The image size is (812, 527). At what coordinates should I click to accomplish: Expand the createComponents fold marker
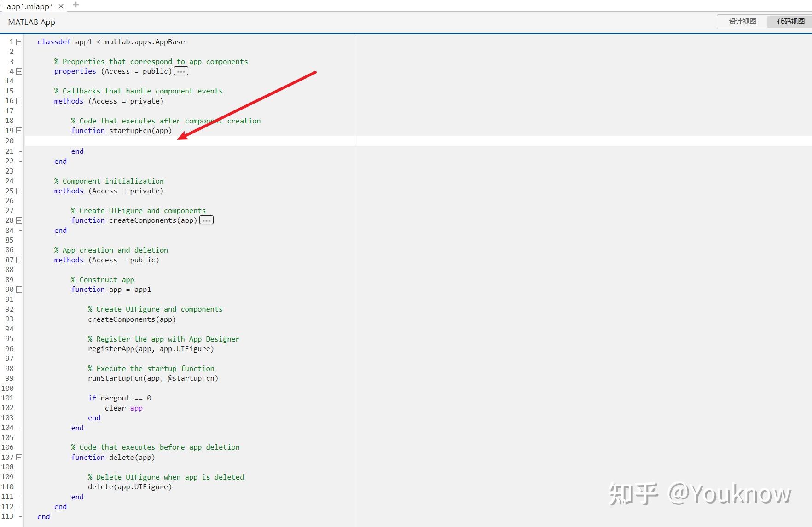pos(19,220)
